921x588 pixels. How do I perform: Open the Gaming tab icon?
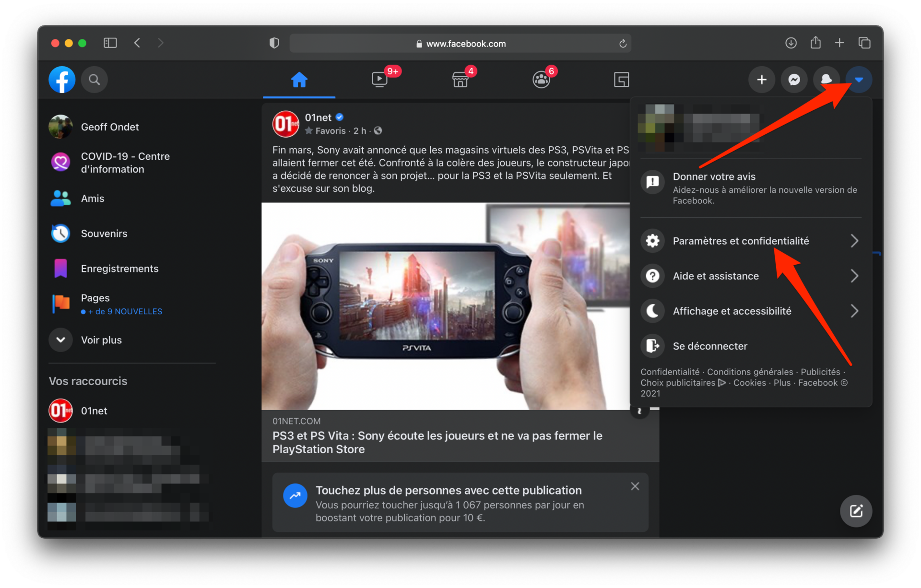tap(622, 79)
